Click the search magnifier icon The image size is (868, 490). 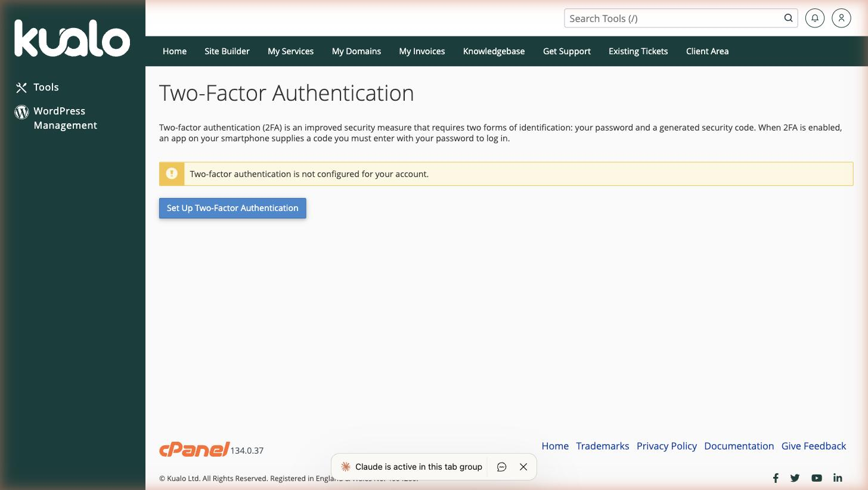(x=788, y=18)
